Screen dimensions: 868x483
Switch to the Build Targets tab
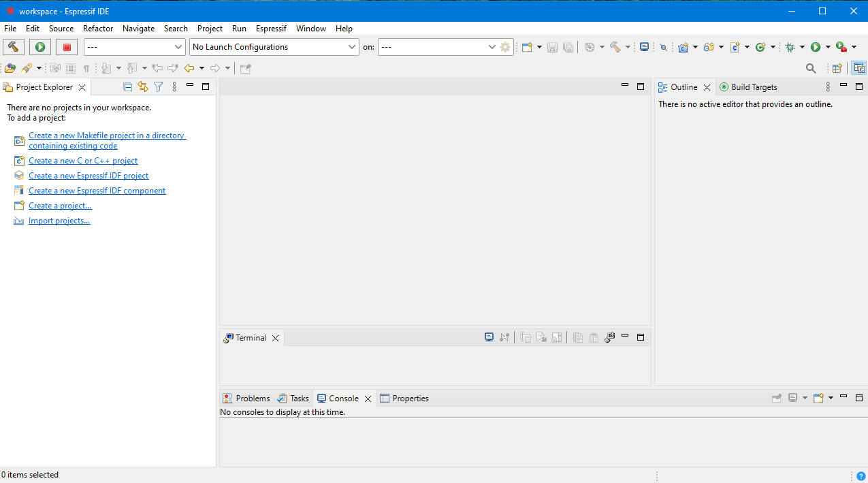point(748,87)
